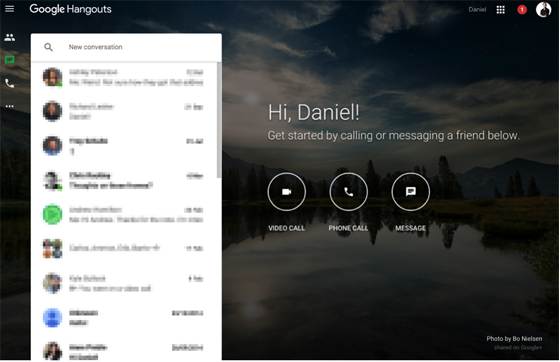Click the search magnifier icon
560x362 pixels.
[x=49, y=47]
